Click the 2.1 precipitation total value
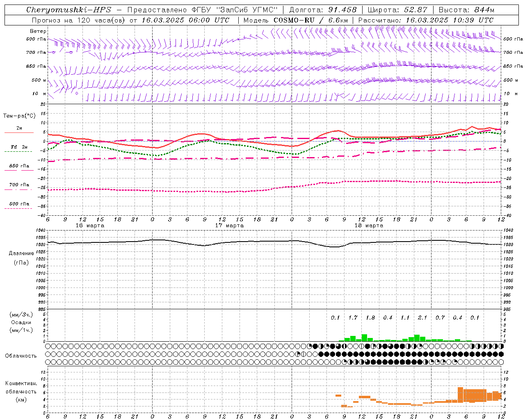This screenshot has height=420, width=525. coord(422,317)
